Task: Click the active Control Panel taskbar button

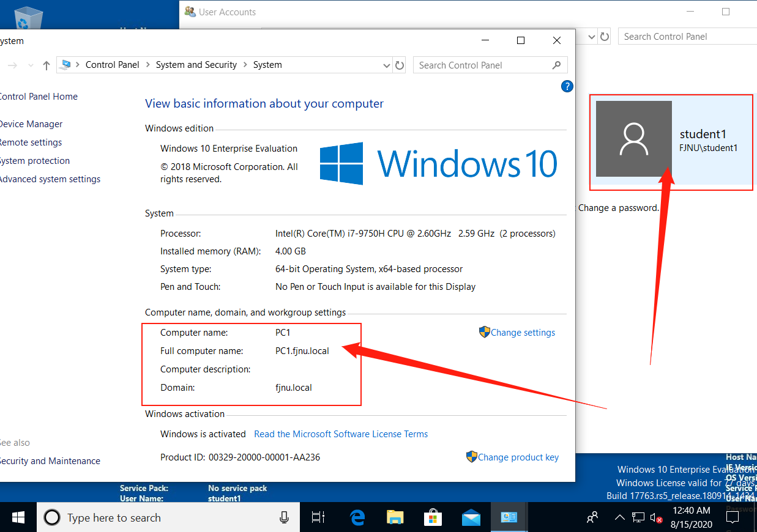Action: [x=509, y=517]
